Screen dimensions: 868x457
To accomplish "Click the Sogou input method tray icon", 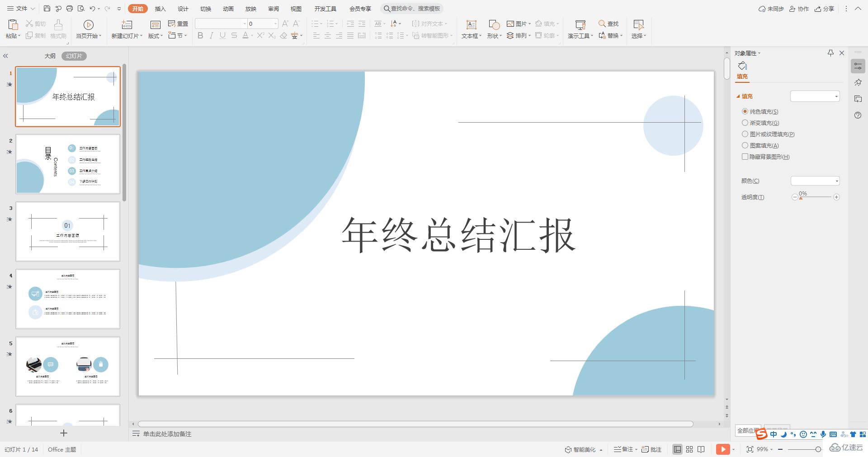I will 761,434.
